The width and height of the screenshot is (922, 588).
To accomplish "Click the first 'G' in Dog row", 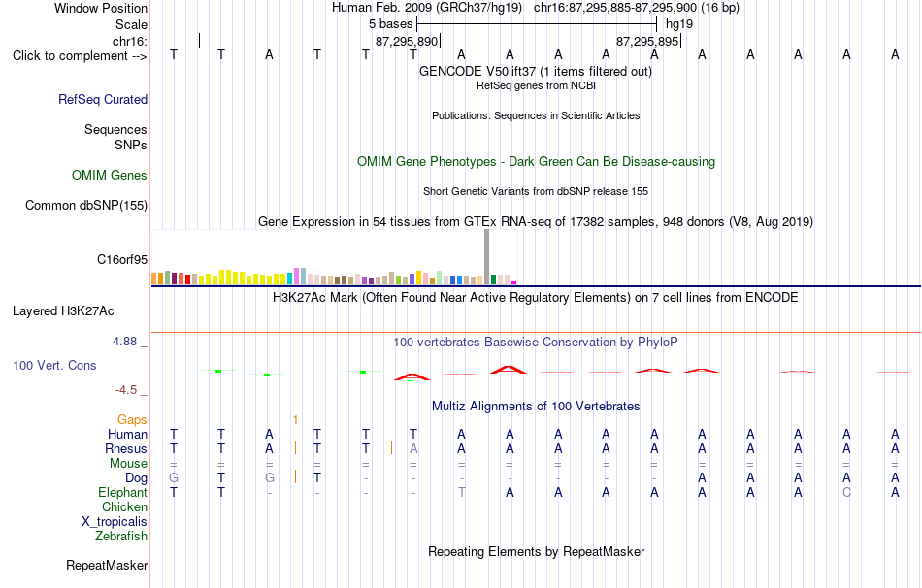I will [x=174, y=478].
